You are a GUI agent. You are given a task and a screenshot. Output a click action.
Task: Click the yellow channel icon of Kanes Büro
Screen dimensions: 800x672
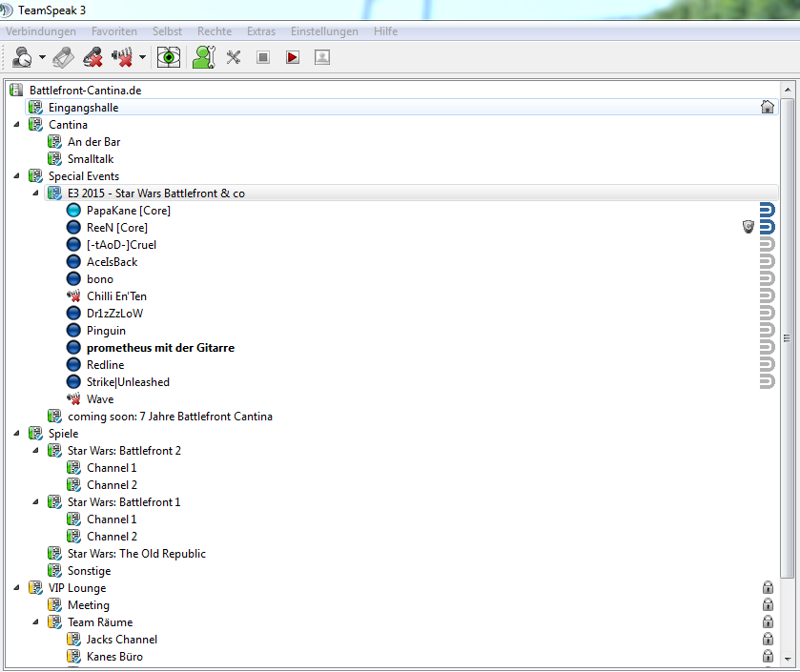point(73,656)
